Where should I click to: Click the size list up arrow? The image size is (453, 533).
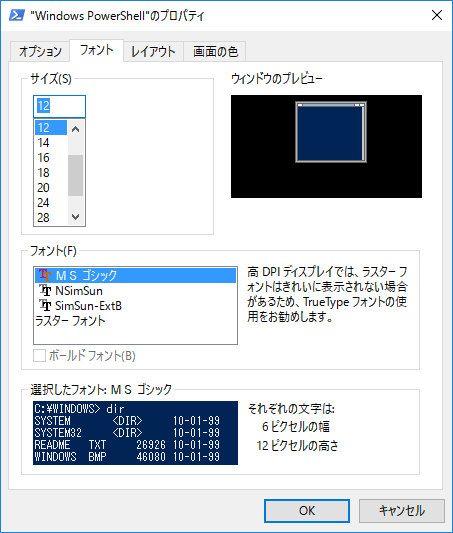tap(76, 129)
